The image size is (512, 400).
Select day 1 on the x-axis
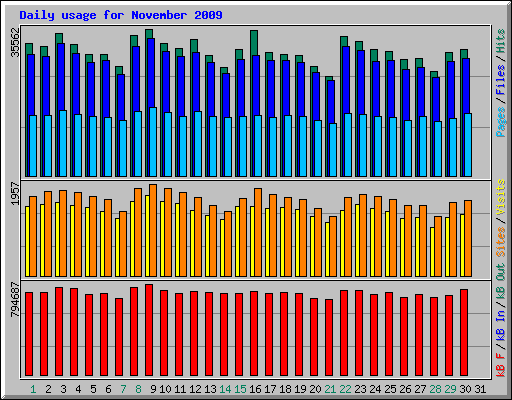(33, 389)
